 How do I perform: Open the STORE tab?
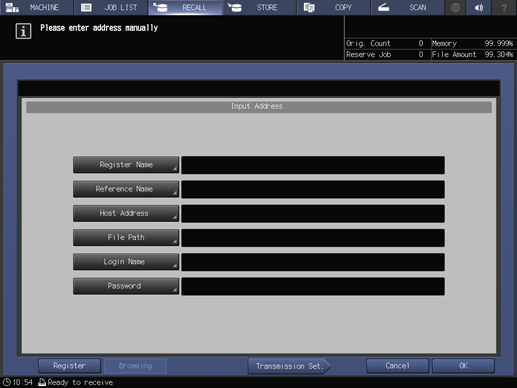pos(259,7)
